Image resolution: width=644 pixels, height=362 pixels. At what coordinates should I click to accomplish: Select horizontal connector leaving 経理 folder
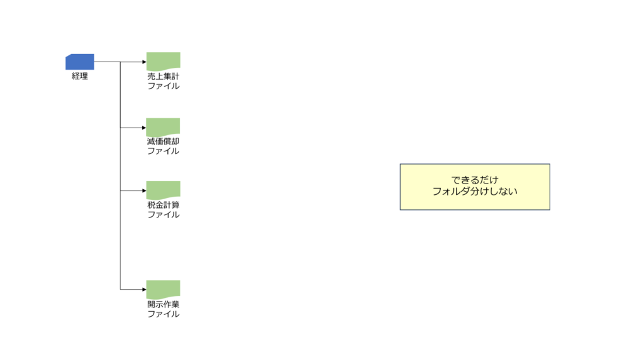coord(107,62)
